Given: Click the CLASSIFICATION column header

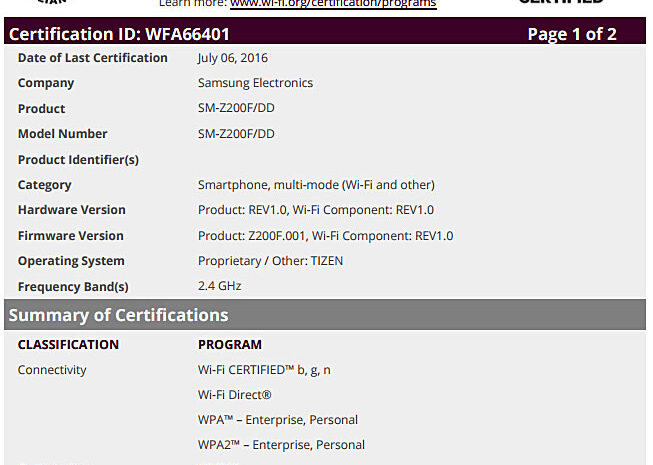Looking at the screenshot, I should click(x=68, y=345).
